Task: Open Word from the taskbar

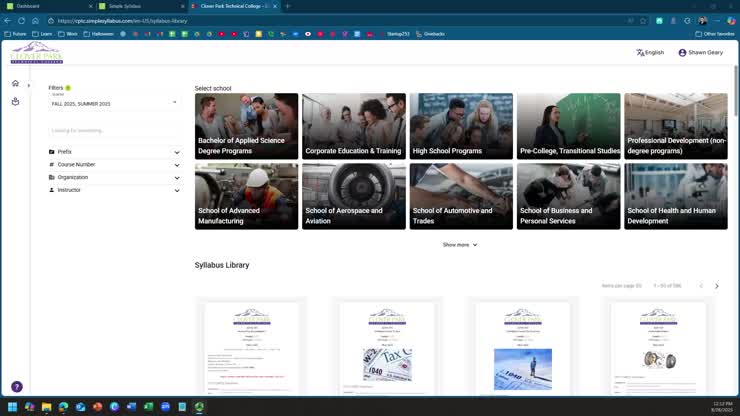Action: pyautogui.click(x=131, y=407)
